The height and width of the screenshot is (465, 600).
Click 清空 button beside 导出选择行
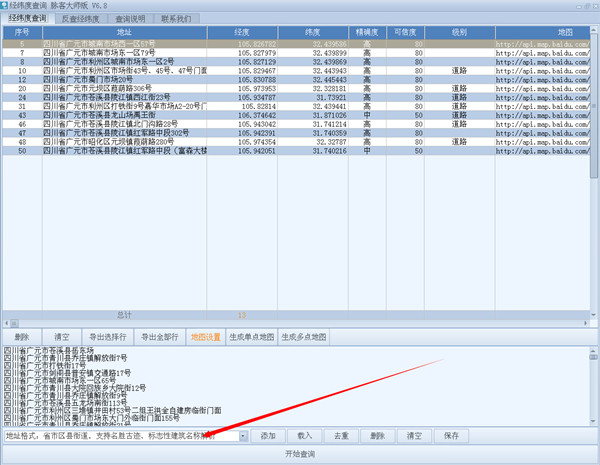[62, 337]
